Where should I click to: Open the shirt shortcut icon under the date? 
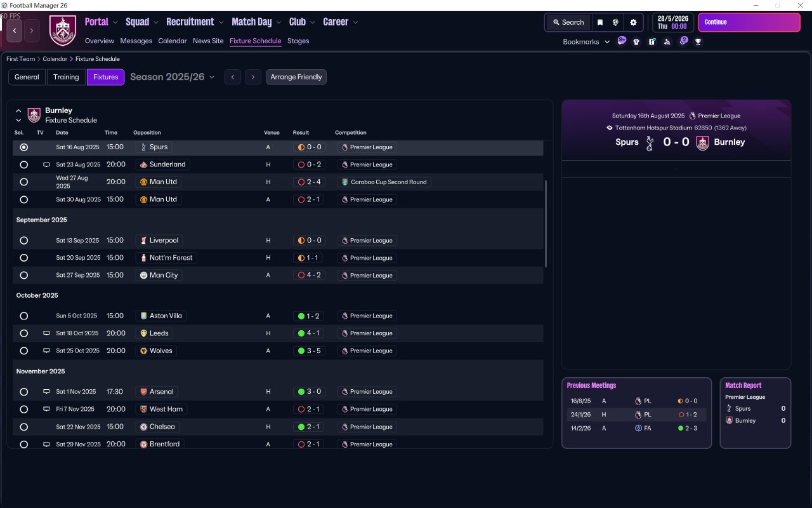pos(636,42)
